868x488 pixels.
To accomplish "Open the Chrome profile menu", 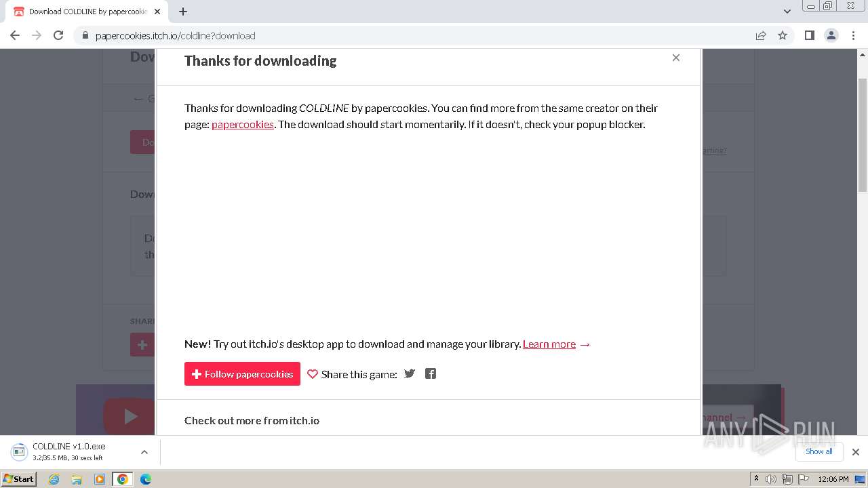I will pos(831,35).
